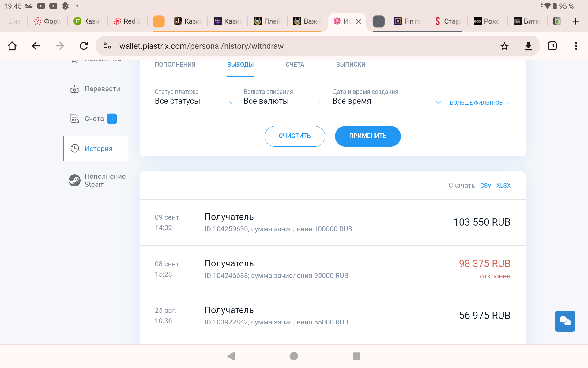Expand the Валюта списания dropdown
Image resolution: width=588 pixels, height=368 pixels.
coord(283,102)
